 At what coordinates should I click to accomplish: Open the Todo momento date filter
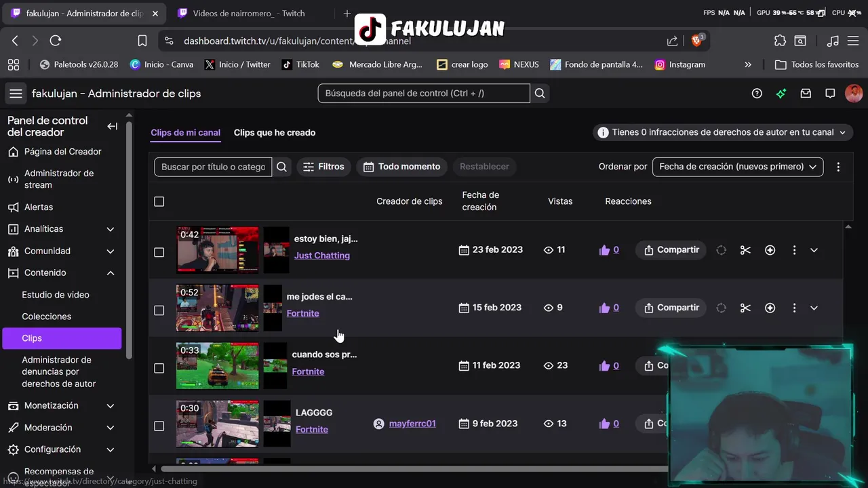401,167
